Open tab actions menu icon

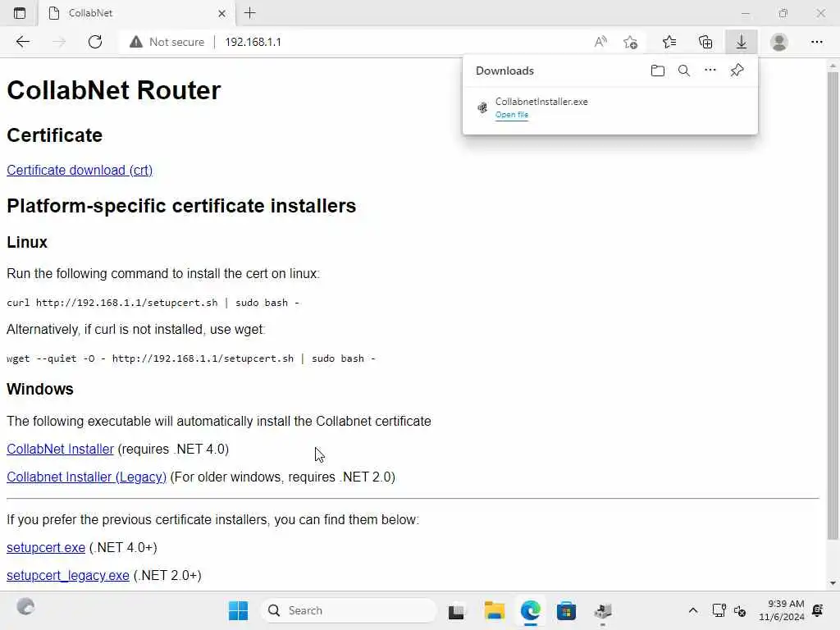(x=20, y=13)
